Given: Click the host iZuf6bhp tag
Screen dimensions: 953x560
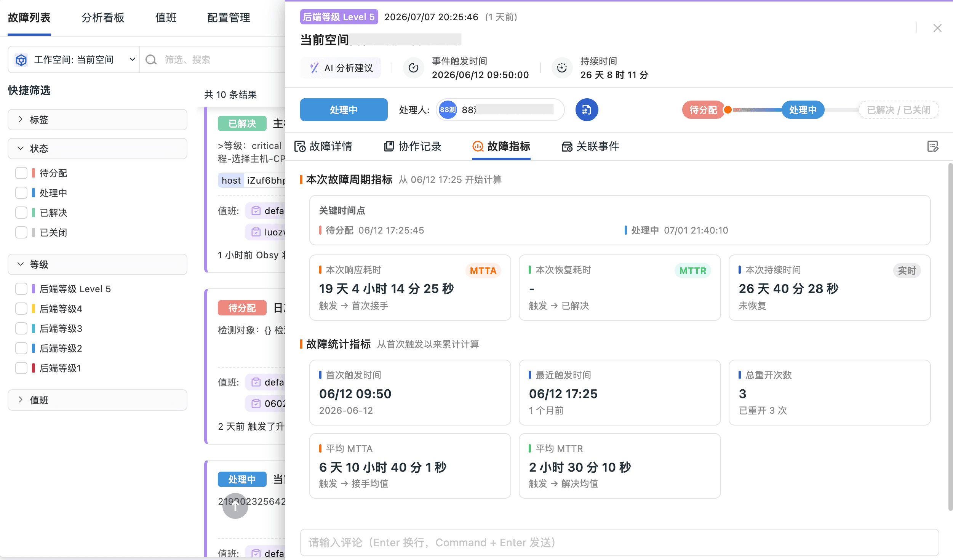Looking at the screenshot, I should coord(252,180).
